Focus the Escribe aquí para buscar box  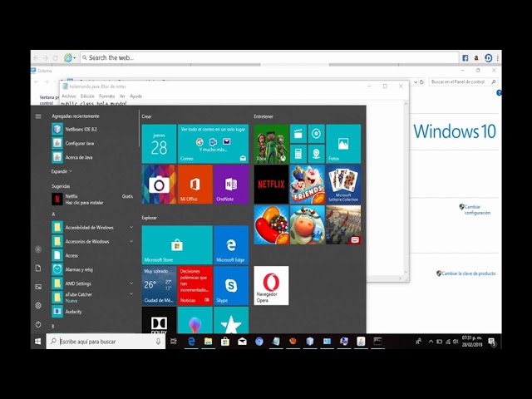pyautogui.click(x=106, y=342)
